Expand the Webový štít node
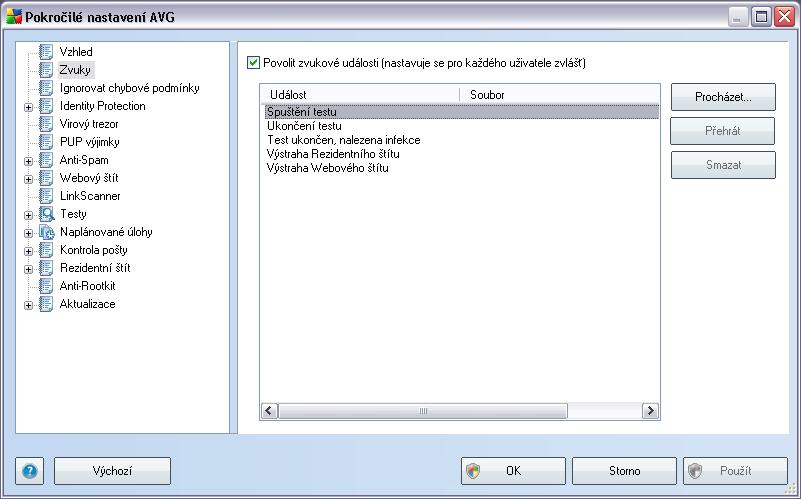The width and height of the screenshot is (801, 499). coord(29,179)
